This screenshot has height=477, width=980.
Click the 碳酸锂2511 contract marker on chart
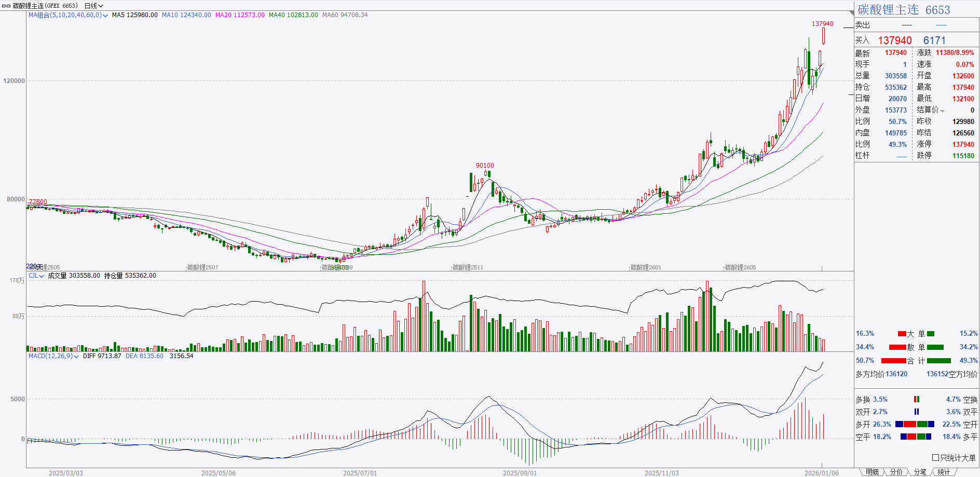click(468, 267)
